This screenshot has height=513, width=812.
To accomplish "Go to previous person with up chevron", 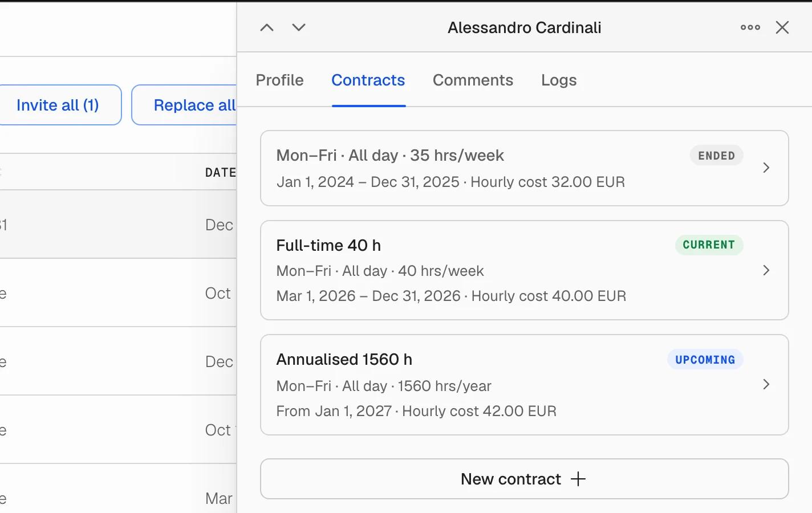I will pyautogui.click(x=267, y=27).
